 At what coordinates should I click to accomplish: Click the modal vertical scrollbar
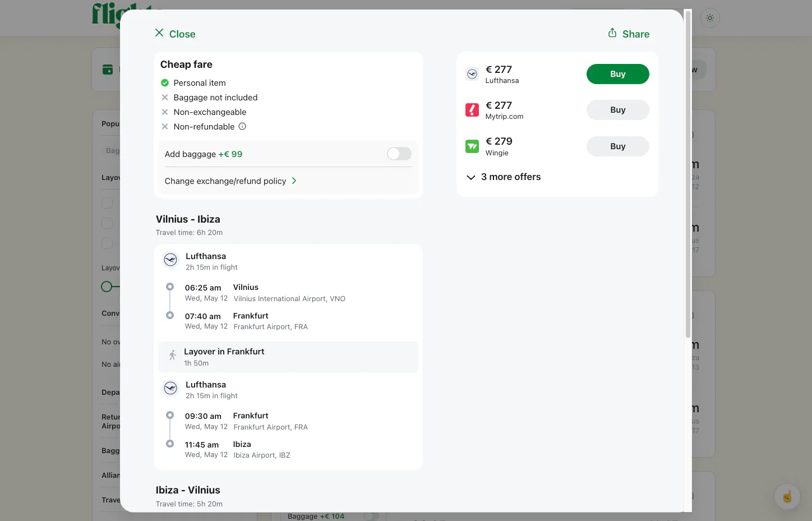(688, 174)
